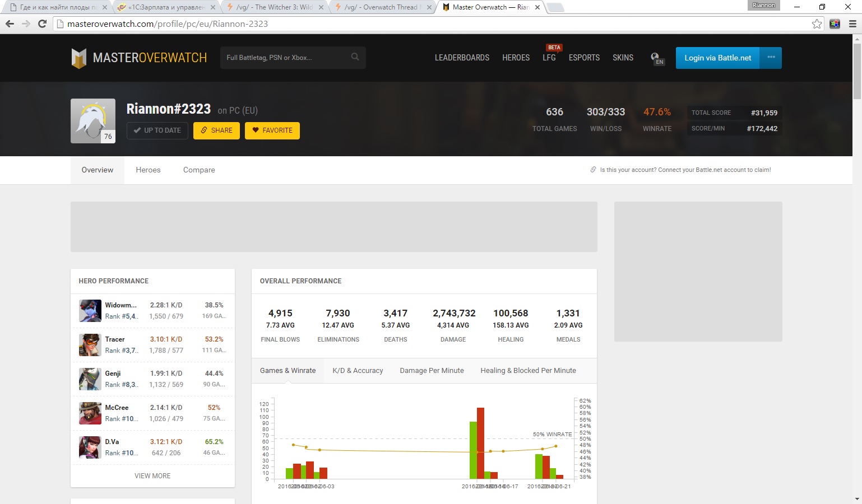The width and height of the screenshot is (862, 504).
Task: Reload the page with the refresh icon
Action: click(x=42, y=24)
